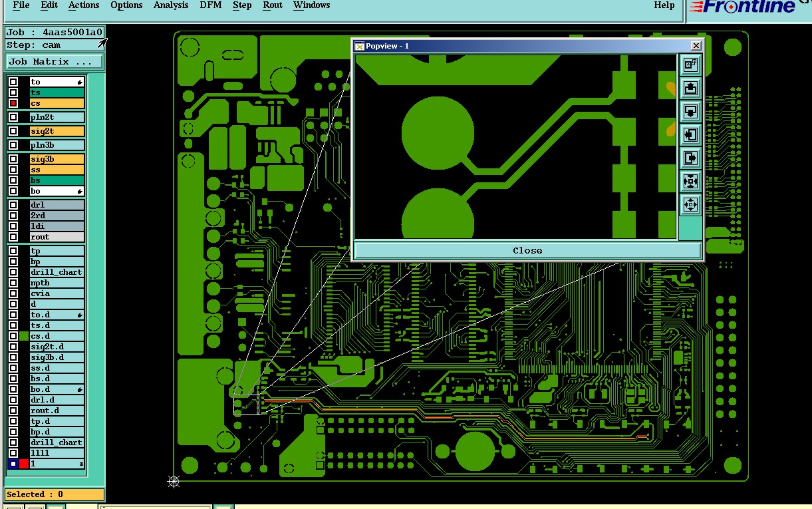This screenshot has width=812, height=509.
Task: Click the small arrow on the 'bo' layer
Action: (80, 192)
